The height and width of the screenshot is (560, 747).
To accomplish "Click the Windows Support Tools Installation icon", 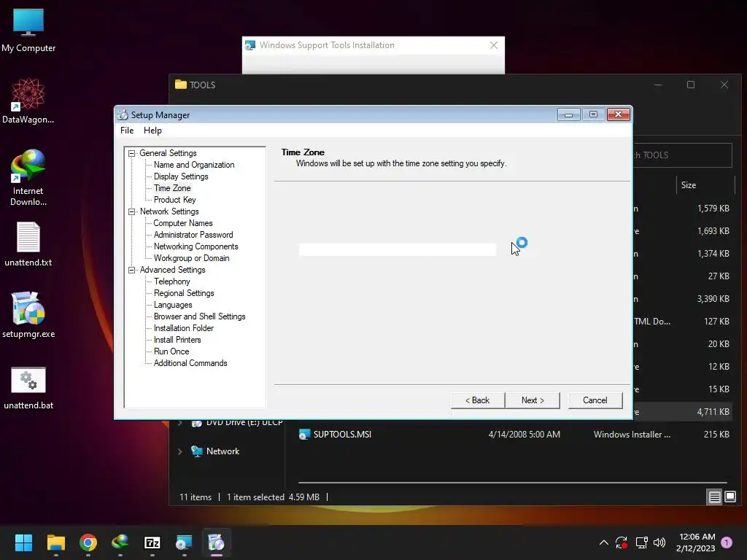I will click(x=249, y=45).
